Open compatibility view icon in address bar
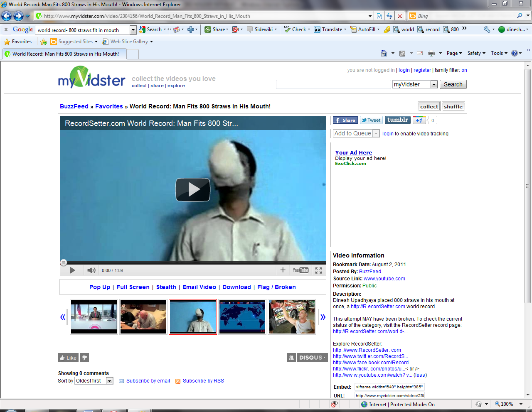 (x=379, y=16)
